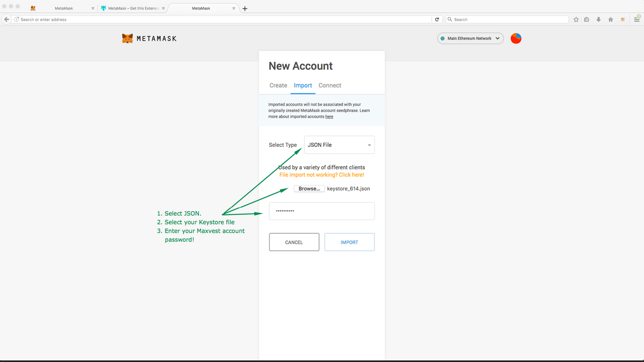Select the Import tab
The image size is (644, 362).
[x=303, y=85]
